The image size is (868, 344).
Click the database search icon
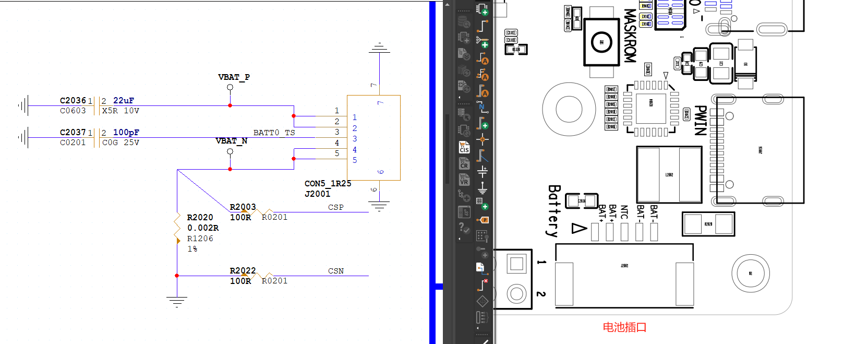464,22
